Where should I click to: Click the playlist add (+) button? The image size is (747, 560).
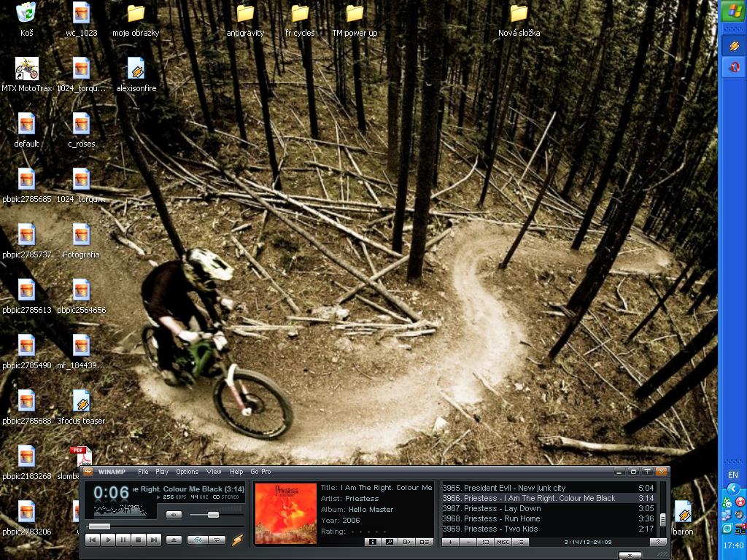pyautogui.click(x=450, y=542)
